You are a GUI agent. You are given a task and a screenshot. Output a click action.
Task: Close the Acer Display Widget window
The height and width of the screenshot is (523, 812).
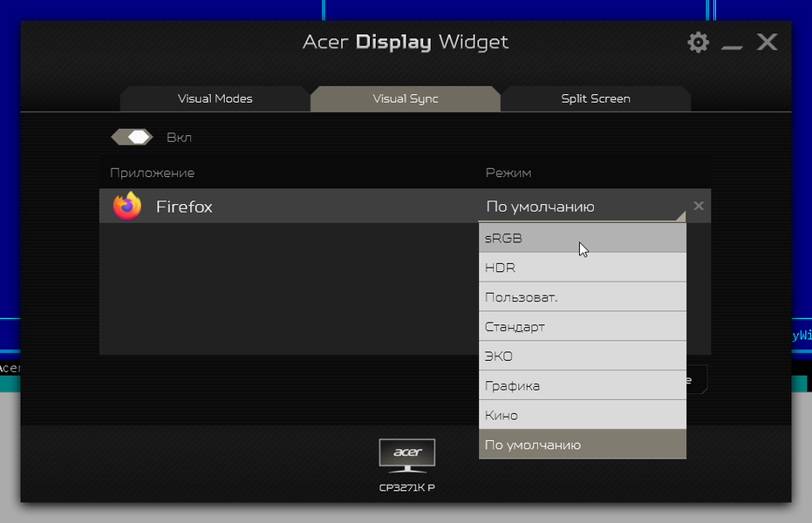coord(767,43)
